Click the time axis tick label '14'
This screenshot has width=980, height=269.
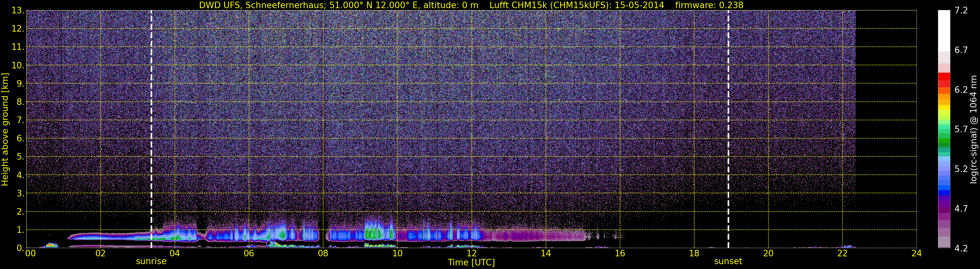point(545,253)
